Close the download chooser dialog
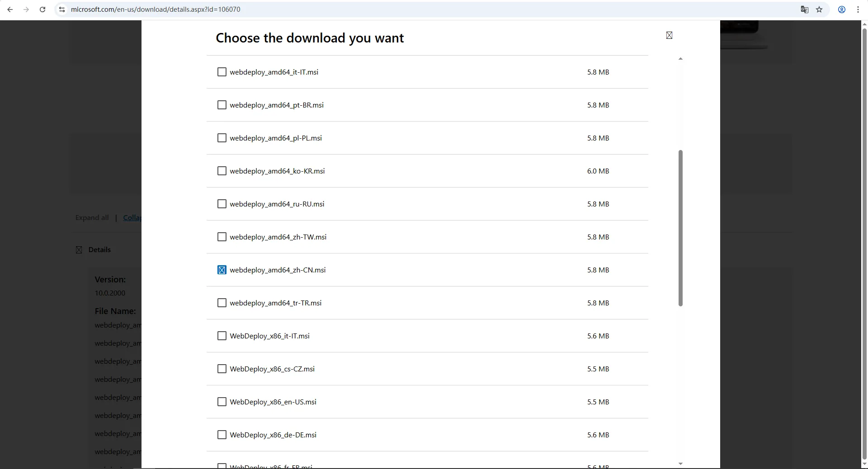The height and width of the screenshot is (469, 868). coord(669,35)
